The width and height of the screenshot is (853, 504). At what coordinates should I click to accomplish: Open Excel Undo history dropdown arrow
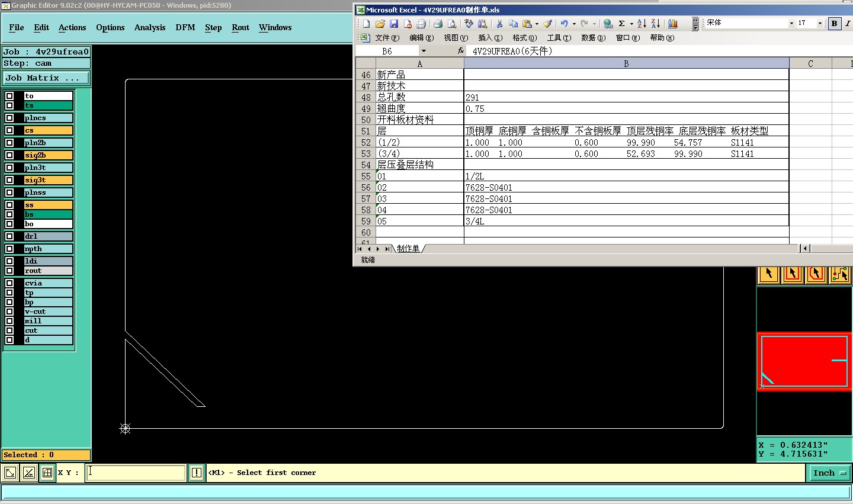click(574, 24)
